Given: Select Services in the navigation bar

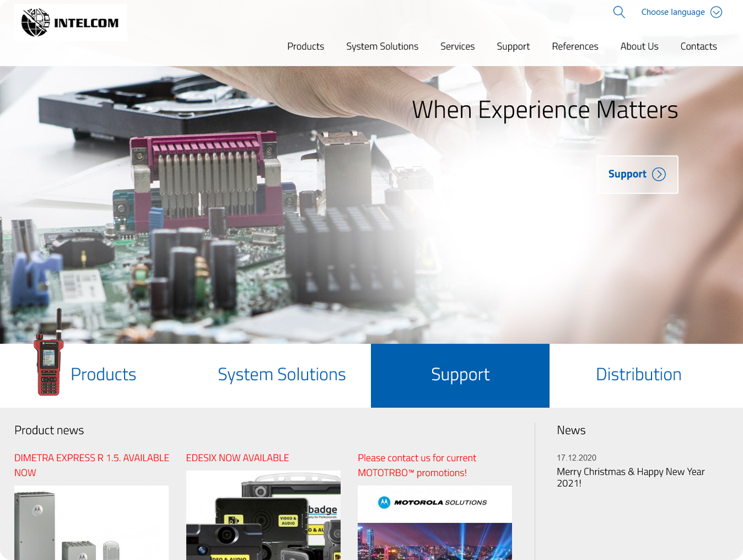Looking at the screenshot, I should coord(457,46).
